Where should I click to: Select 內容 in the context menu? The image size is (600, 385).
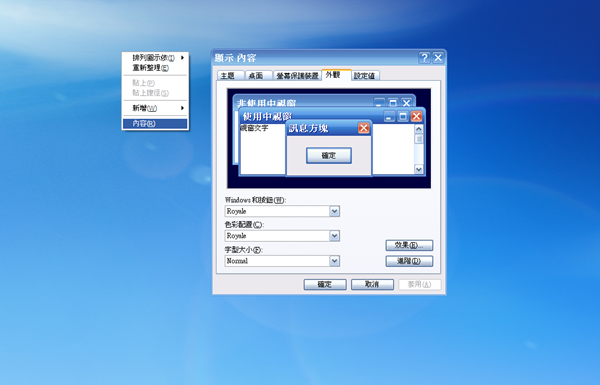155,123
